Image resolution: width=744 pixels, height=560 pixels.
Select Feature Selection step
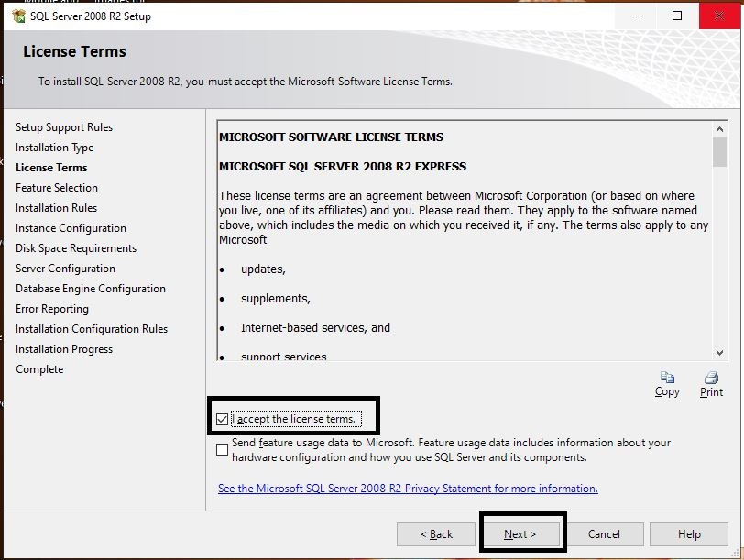pyautogui.click(x=57, y=188)
